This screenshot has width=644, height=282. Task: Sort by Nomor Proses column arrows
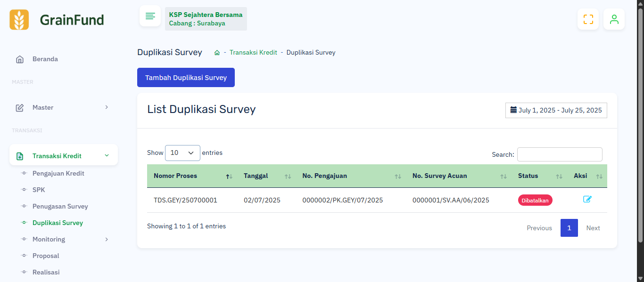230,177
